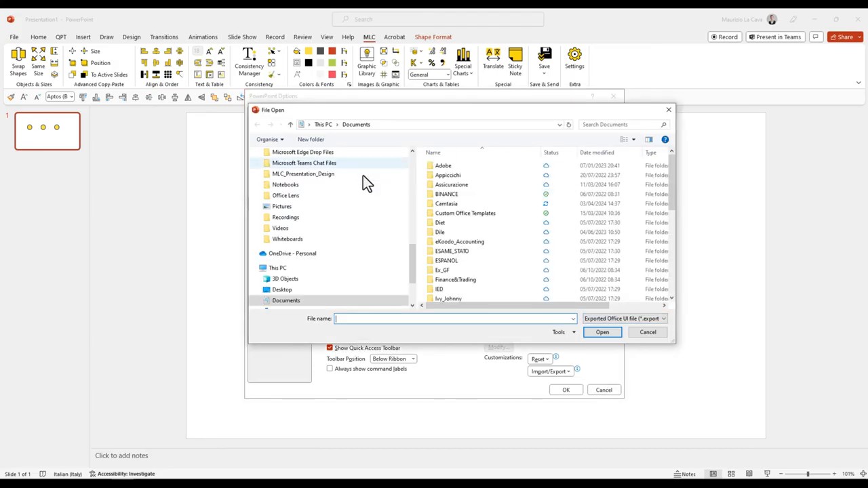Screen dimensions: 868x488
Task: Click the Slide Sorter view icon in status bar
Action: 731,474
